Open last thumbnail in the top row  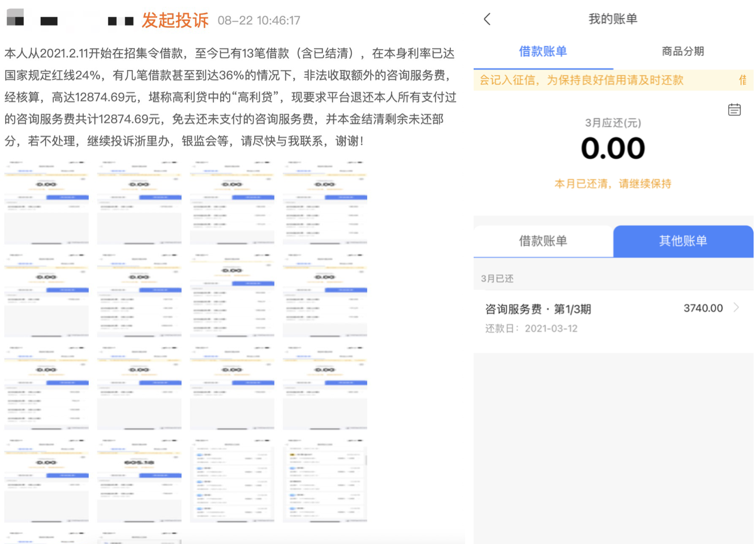pos(325,202)
